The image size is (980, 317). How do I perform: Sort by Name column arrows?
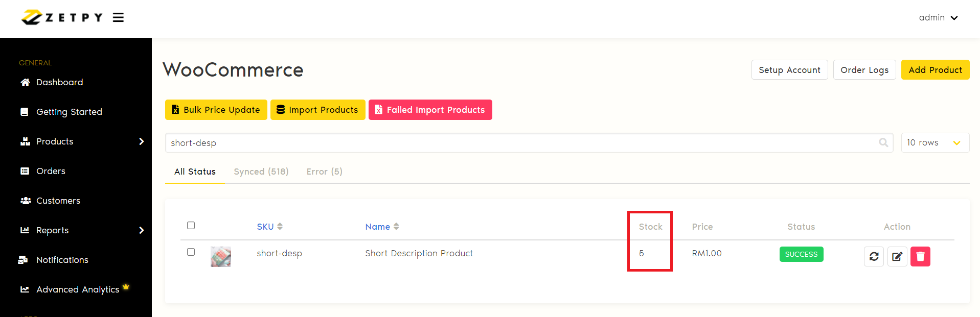click(396, 227)
